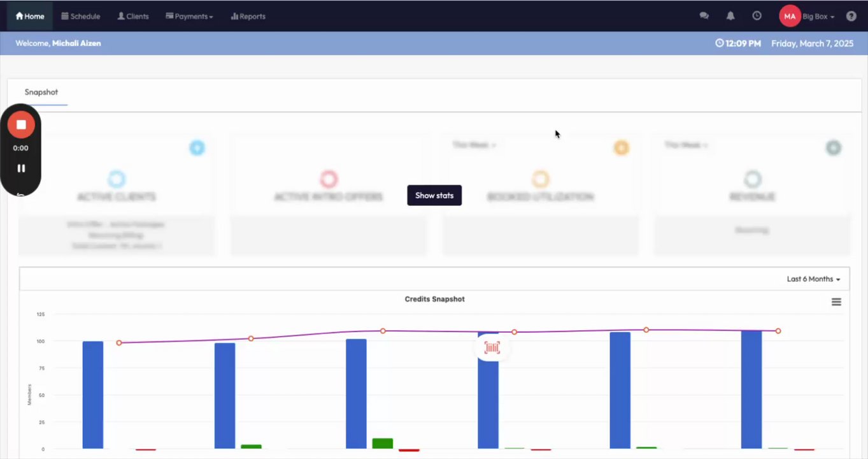The width and height of the screenshot is (868, 459).
Task: Open the Payments dropdown menu
Action: (189, 16)
